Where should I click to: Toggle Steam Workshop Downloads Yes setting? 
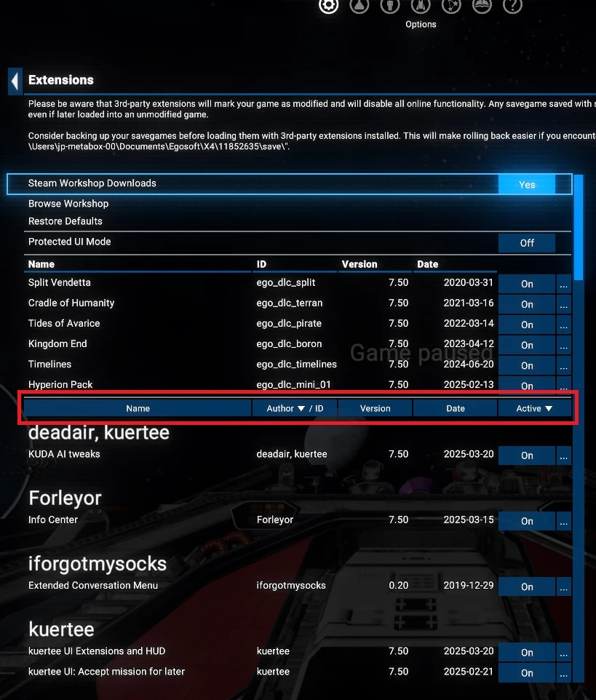527,184
